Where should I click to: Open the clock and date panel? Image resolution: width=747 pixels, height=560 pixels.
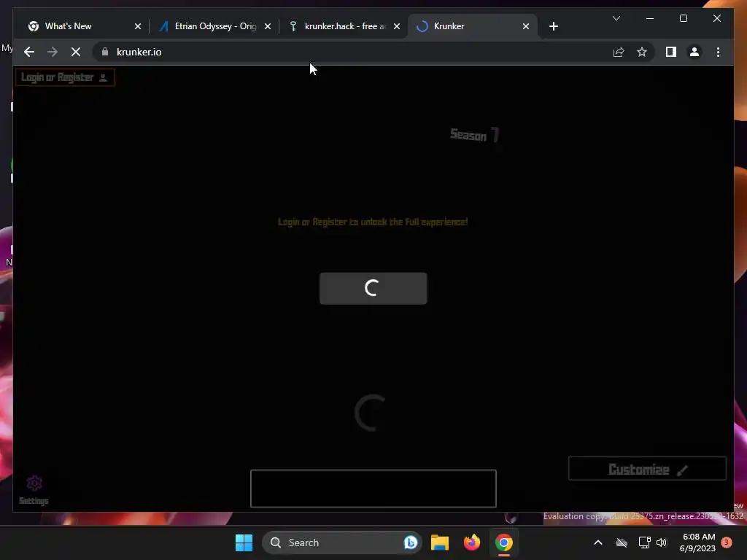pos(698,542)
